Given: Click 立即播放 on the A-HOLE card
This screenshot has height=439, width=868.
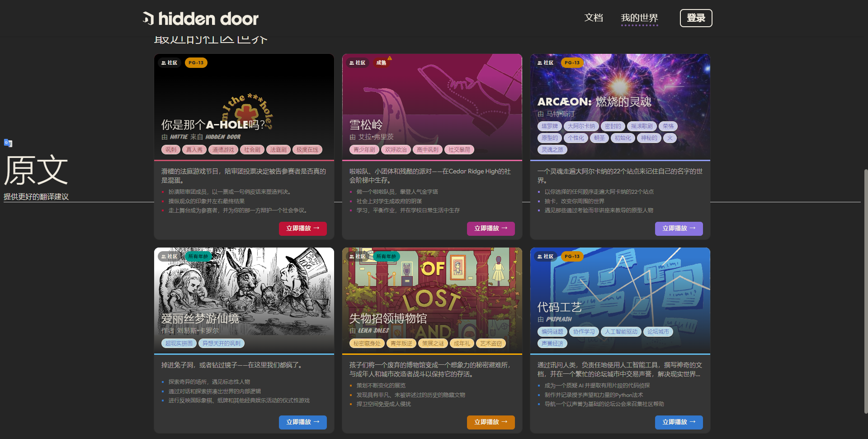Looking at the screenshot, I should [x=303, y=229].
